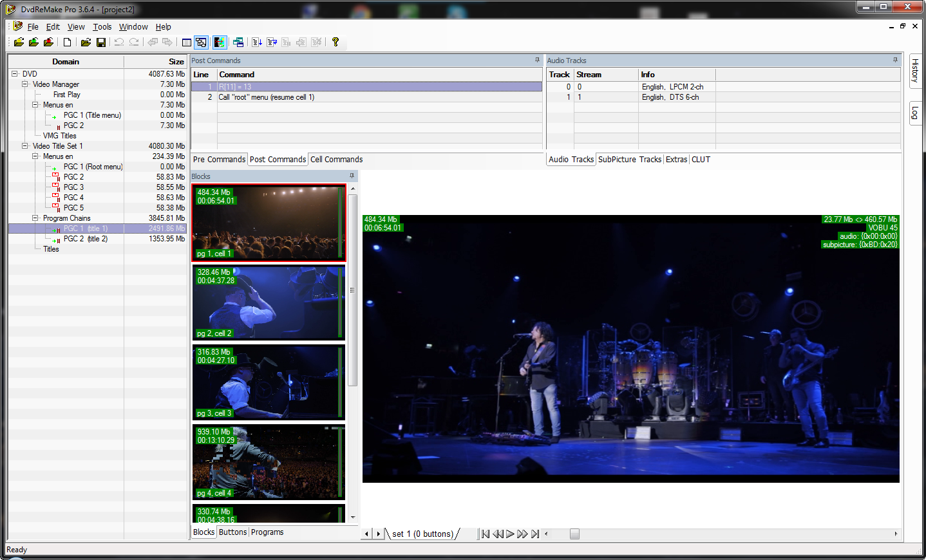Jump to the last frame with skip-end button

(535, 534)
